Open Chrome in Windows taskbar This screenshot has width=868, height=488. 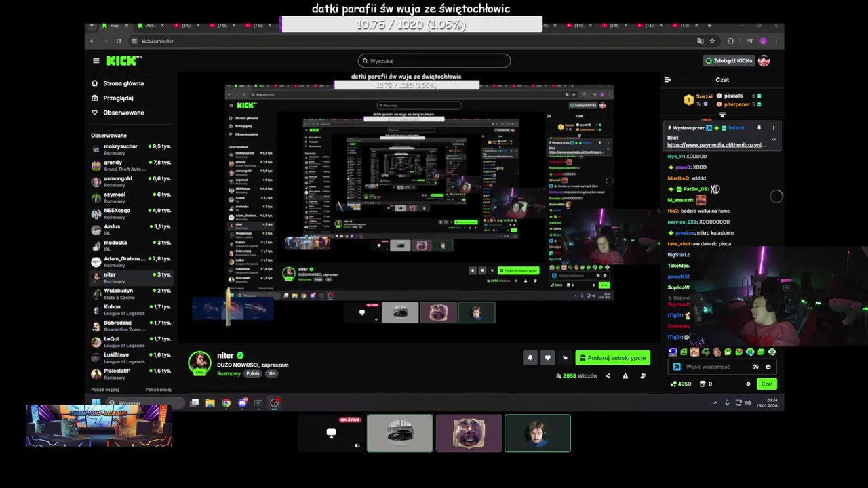pos(226,403)
